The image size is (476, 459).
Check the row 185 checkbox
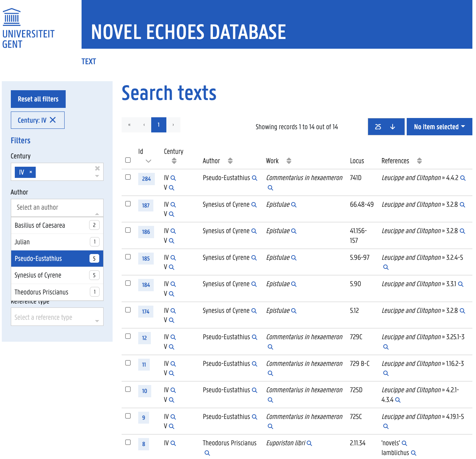(x=128, y=257)
